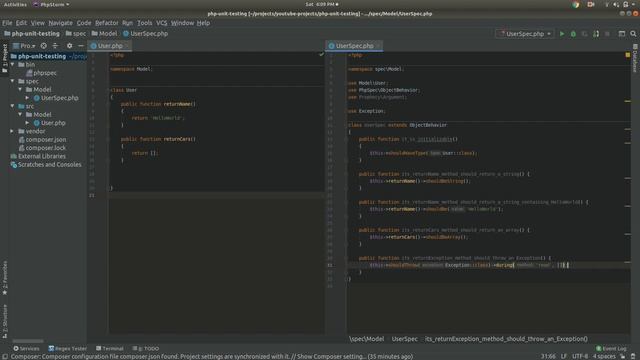Switch to the User.php editor tab
The image size is (640, 360).
point(110,46)
